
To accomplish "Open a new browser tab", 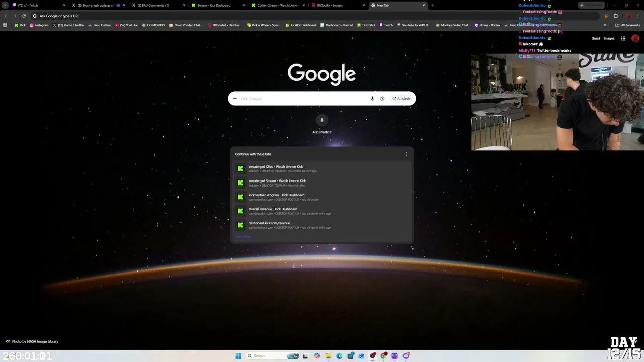I will (433, 5).
